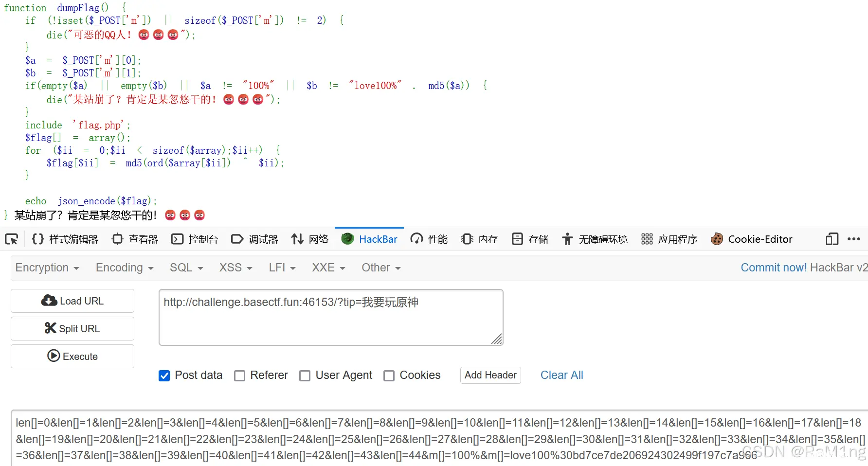
Task: Expand the Other dropdown
Action: tap(381, 268)
